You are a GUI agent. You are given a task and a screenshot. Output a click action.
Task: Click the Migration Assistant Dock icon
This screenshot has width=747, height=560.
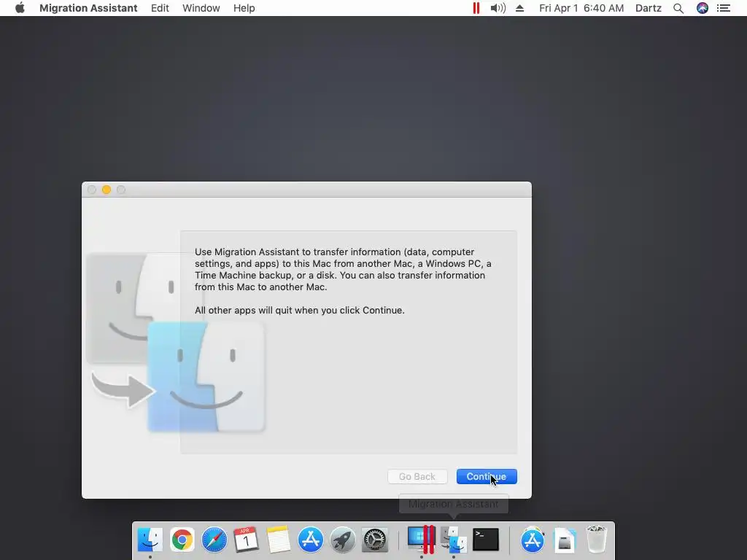(x=454, y=540)
